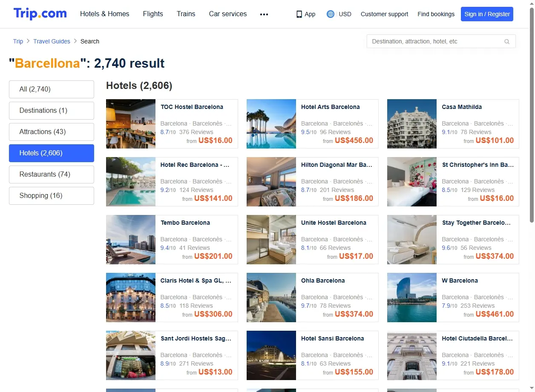
Task: Open the Flights menu
Action: click(x=153, y=14)
